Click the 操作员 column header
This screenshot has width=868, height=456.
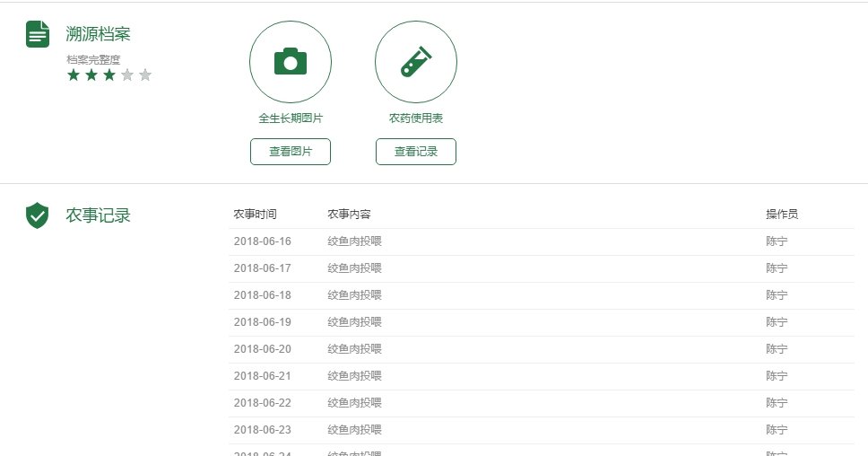(782, 215)
